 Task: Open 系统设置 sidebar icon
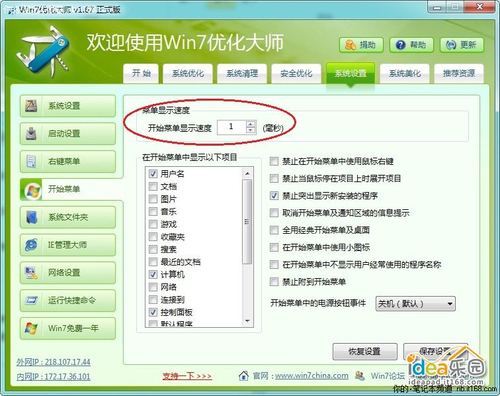coord(31,106)
